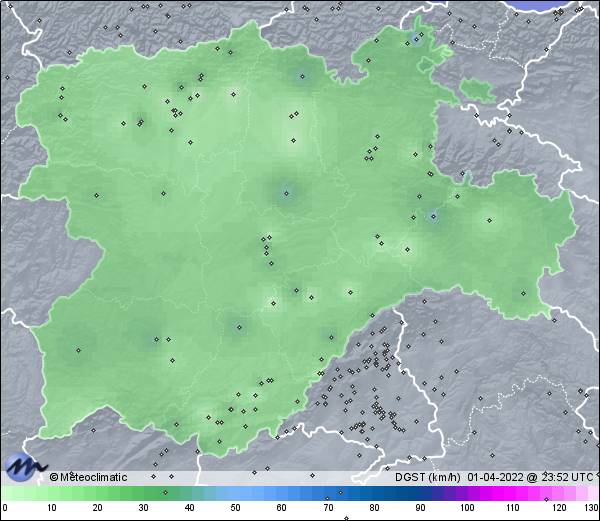Click the DGST (km/h) label
This screenshot has height=521, width=600.
(428, 477)
